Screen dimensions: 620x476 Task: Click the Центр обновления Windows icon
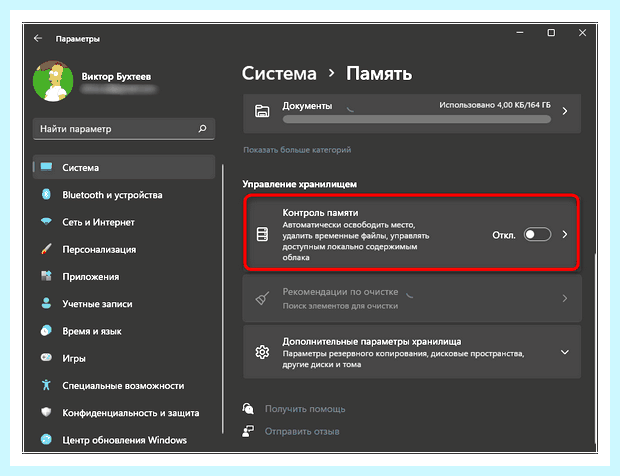tap(46, 439)
